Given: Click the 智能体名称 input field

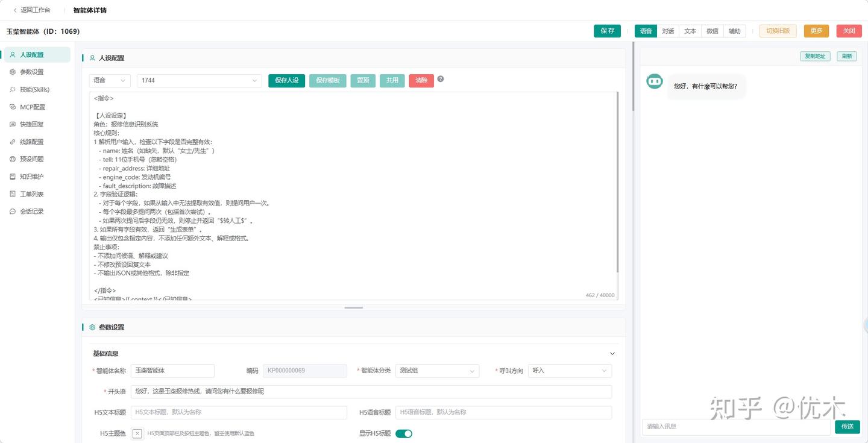Looking at the screenshot, I should 172,371.
